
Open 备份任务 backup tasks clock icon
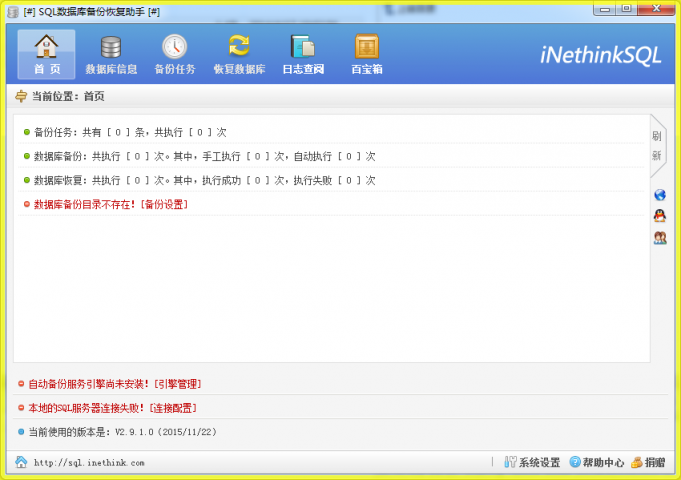pos(175,54)
